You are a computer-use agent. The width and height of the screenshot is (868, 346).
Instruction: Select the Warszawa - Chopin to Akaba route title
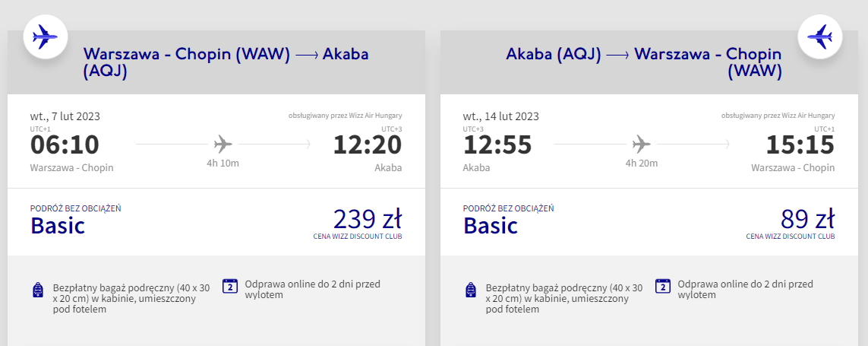point(226,62)
